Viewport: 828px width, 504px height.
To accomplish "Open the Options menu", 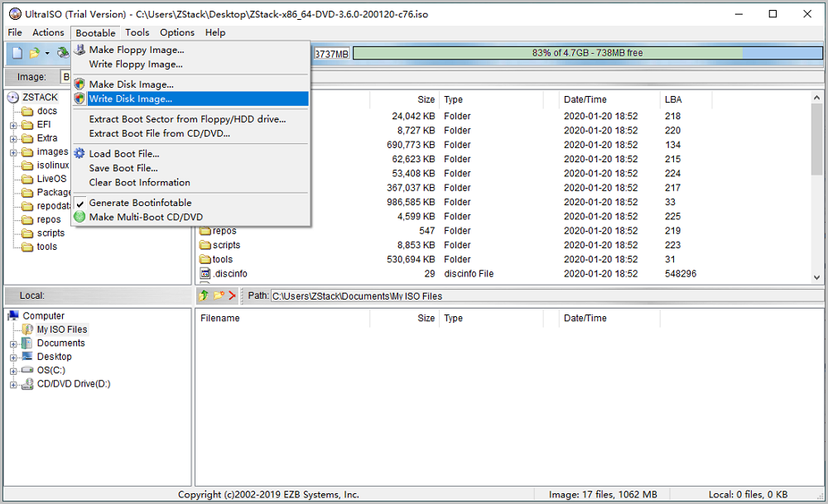I will point(177,33).
